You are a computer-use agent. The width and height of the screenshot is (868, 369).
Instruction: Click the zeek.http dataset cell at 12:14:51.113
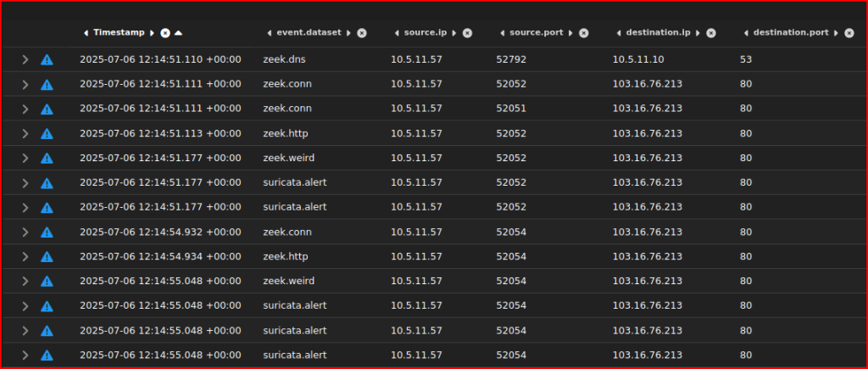click(x=287, y=134)
